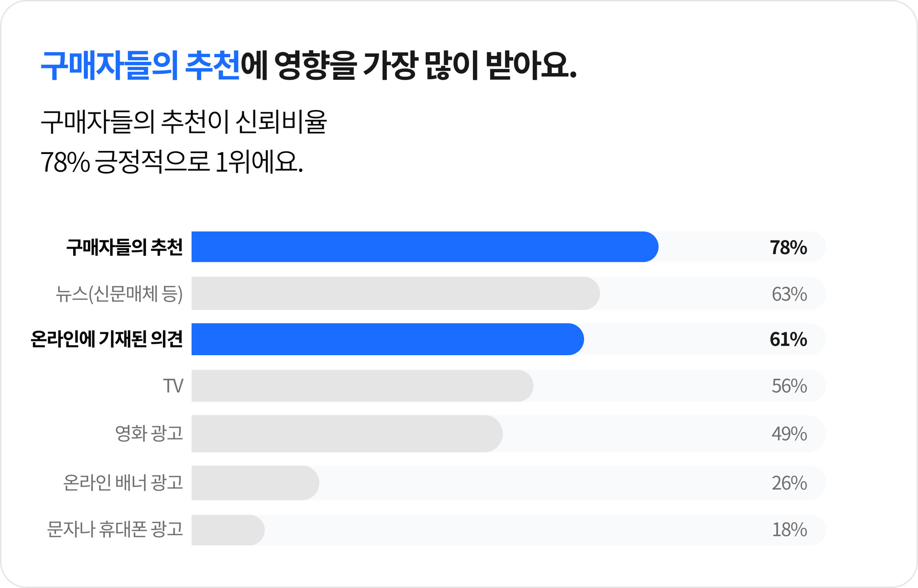The height and width of the screenshot is (588, 918).
Task: Click the gray TV 56% bar
Action: coord(362,386)
